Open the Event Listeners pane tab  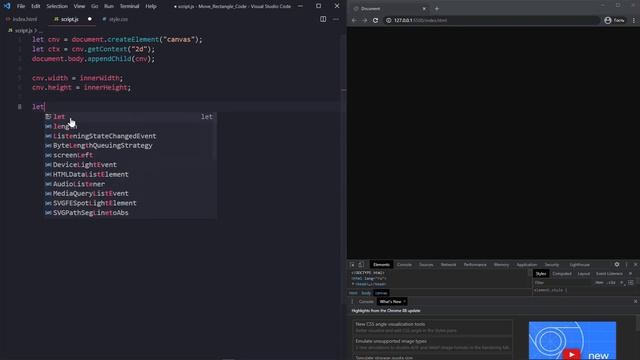click(x=609, y=273)
